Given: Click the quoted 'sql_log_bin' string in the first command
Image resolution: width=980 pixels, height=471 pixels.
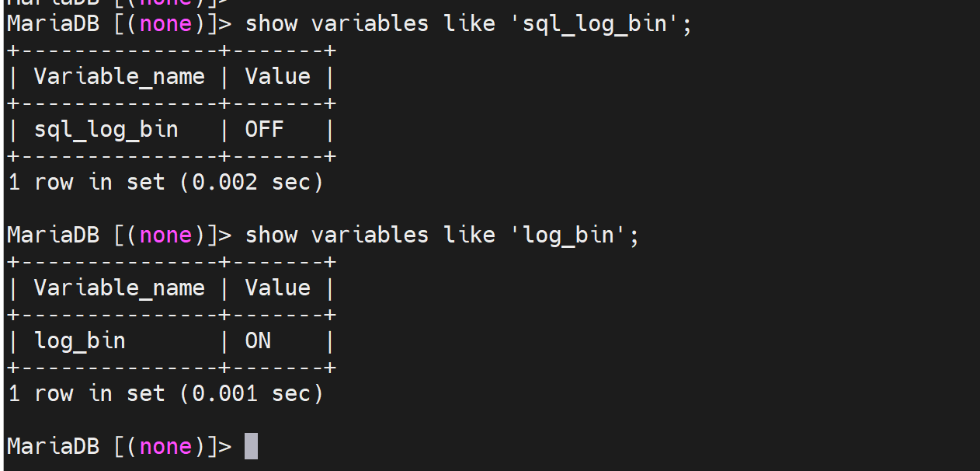Looking at the screenshot, I should pyautogui.click(x=594, y=23).
